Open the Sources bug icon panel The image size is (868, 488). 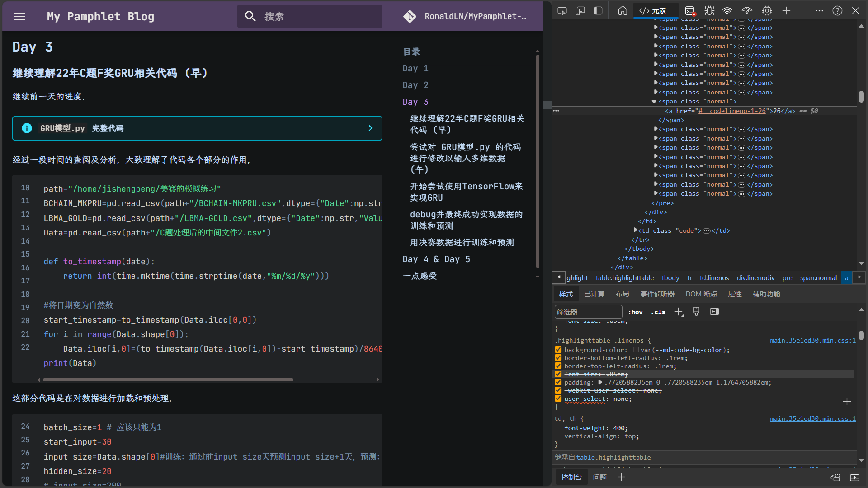pyautogui.click(x=709, y=11)
